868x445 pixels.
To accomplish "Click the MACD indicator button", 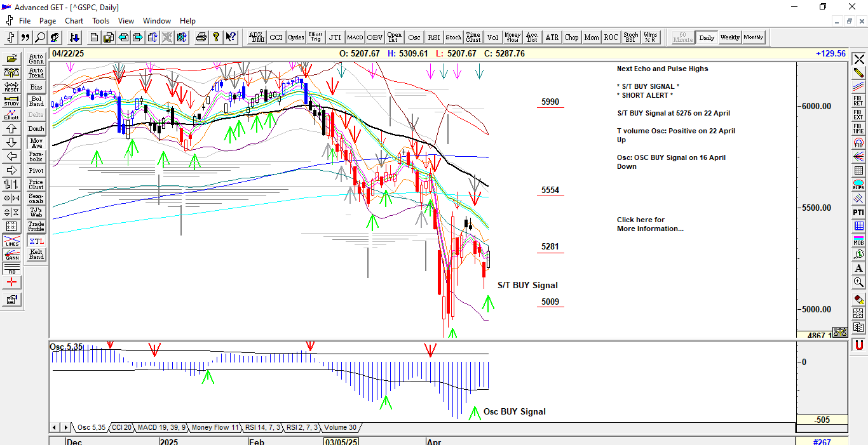I will click(x=355, y=37).
